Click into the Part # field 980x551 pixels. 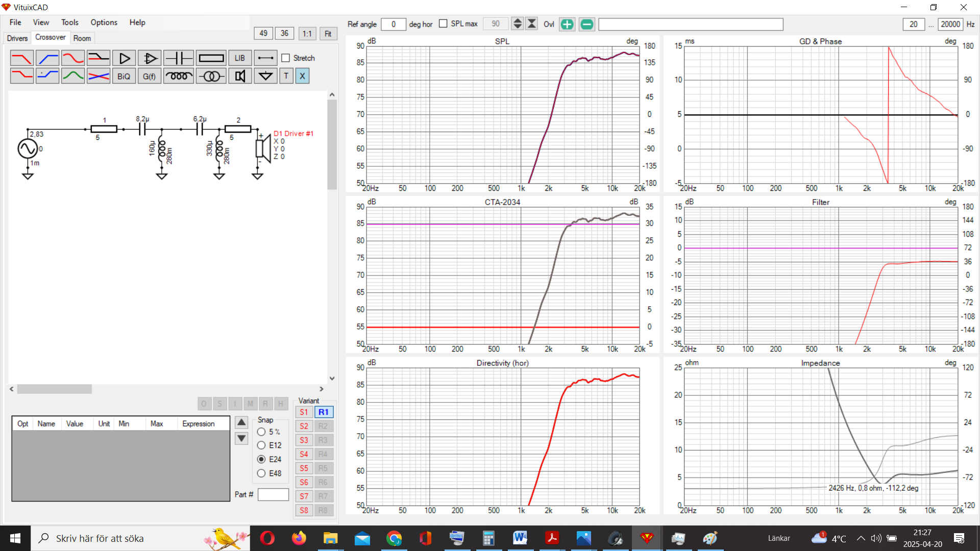point(273,494)
